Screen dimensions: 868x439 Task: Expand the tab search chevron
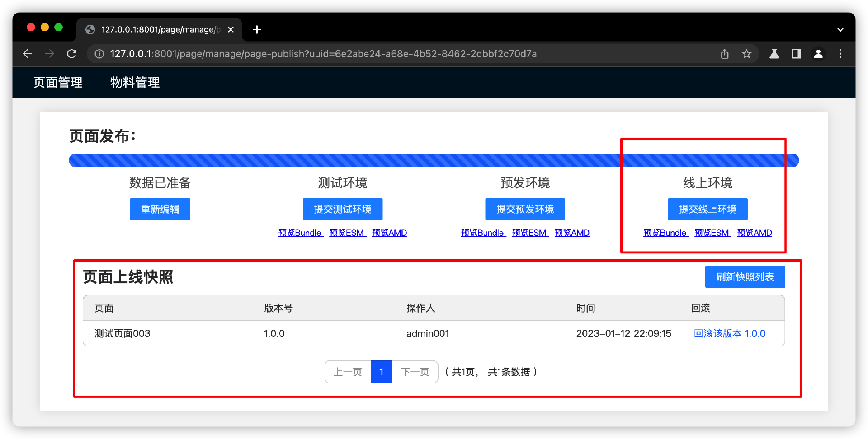[x=840, y=30]
